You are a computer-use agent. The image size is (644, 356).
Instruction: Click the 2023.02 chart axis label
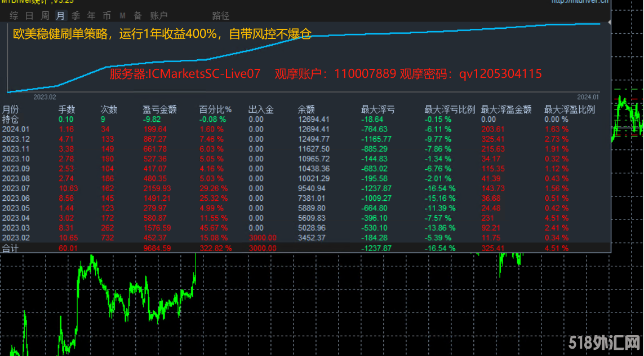point(45,97)
